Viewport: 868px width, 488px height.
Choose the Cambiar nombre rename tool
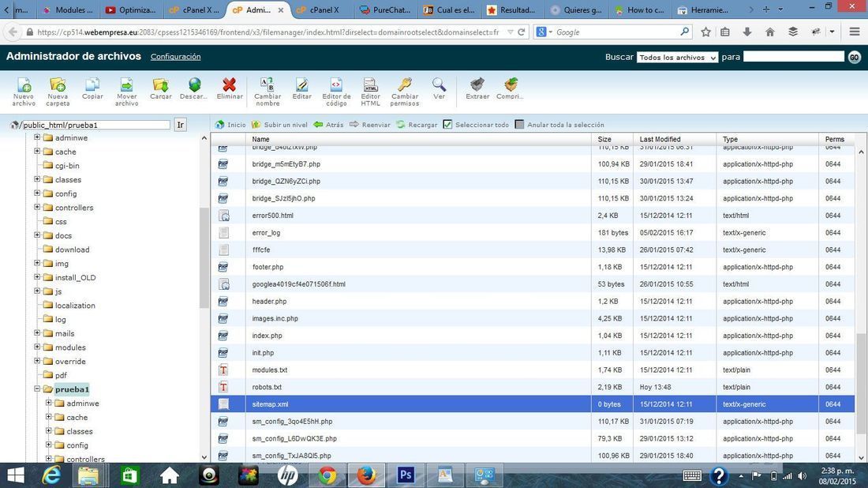pyautogui.click(x=268, y=92)
